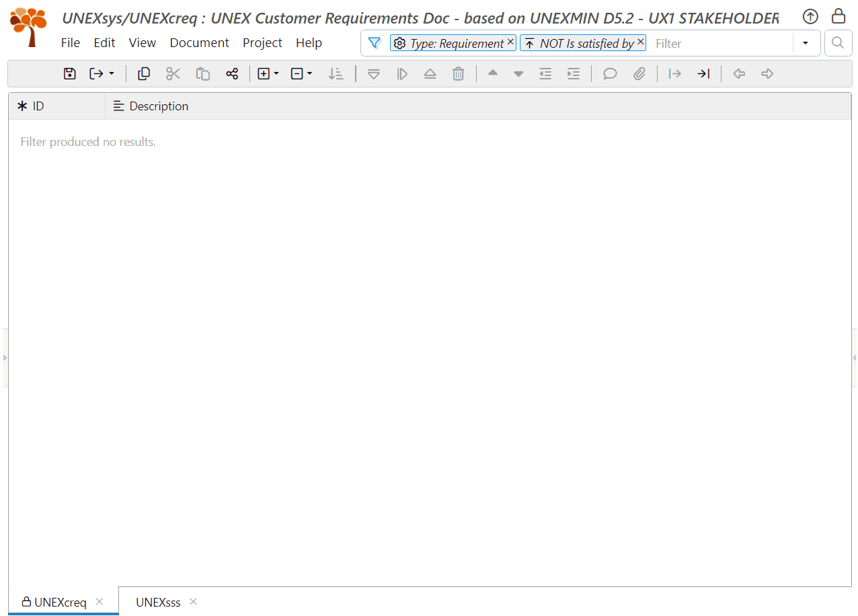Open the Edit menu
This screenshot has height=616, width=858.
pyautogui.click(x=104, y=42)
